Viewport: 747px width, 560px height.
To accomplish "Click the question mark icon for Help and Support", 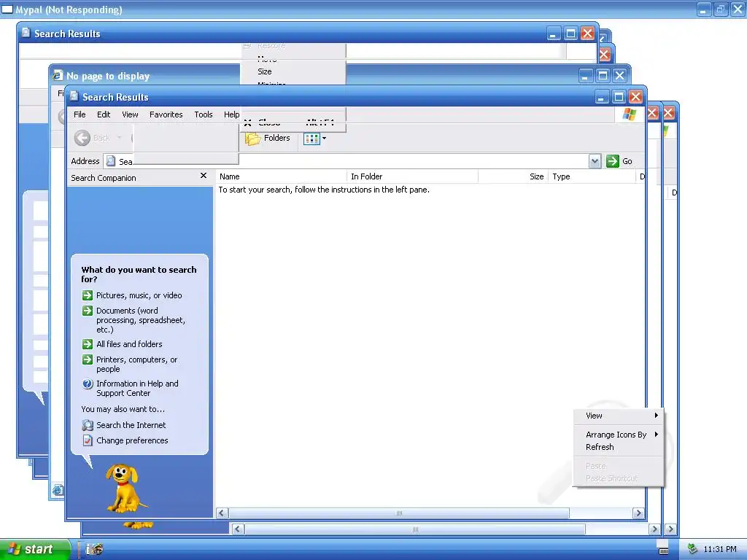I will click(x=88, y=384).
